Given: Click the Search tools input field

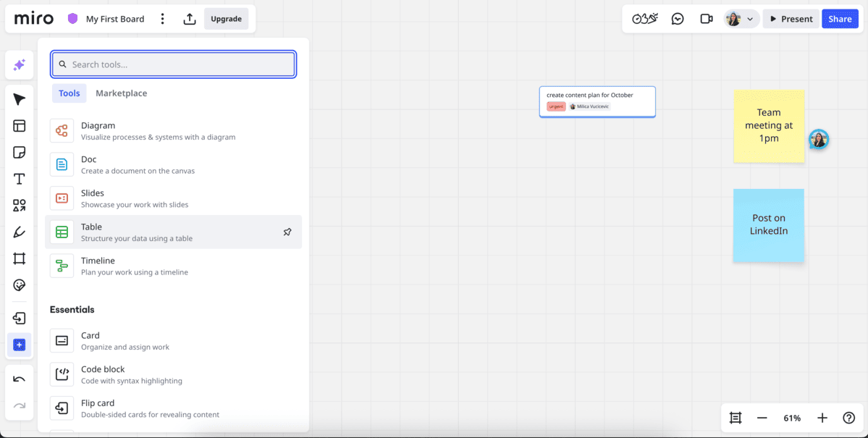Looking at the screenshot, I should tap(174, 64).
